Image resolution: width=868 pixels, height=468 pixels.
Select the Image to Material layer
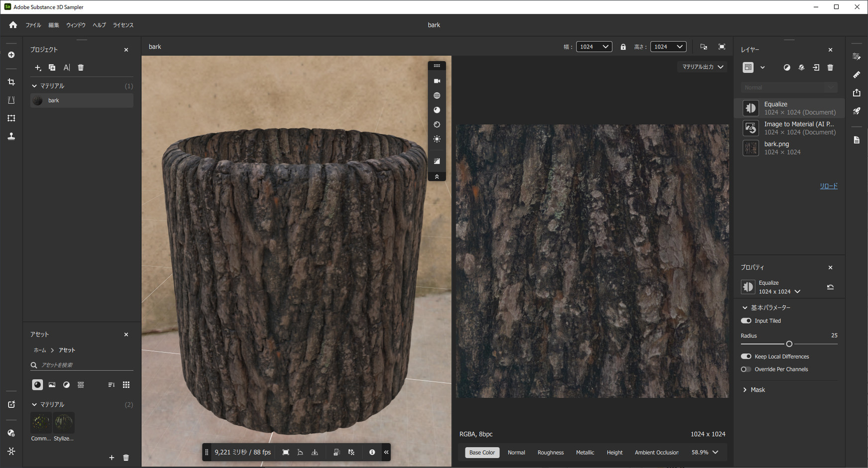(789, 128)
